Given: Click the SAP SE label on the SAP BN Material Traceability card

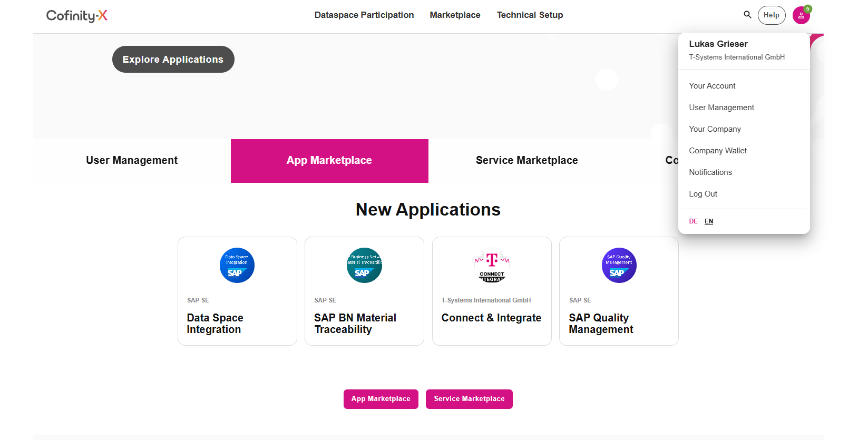Looking at the screenshot, I should 325,300.
